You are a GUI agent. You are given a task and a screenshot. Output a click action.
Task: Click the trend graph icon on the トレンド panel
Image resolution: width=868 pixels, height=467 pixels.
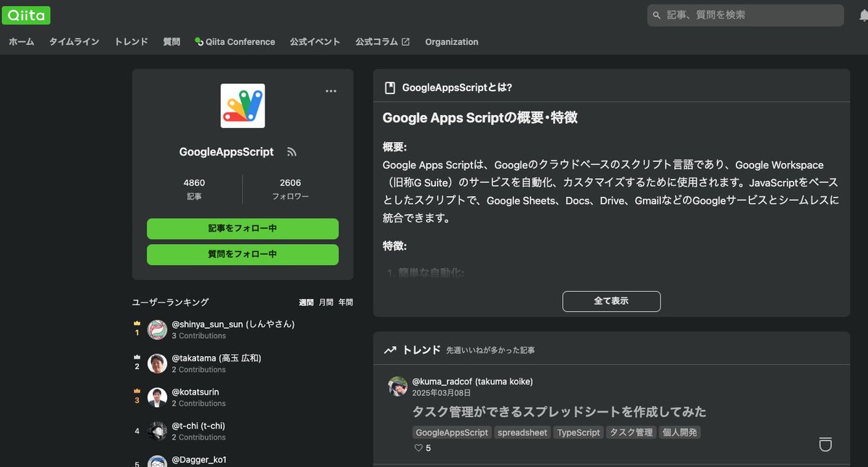(389, 350)
